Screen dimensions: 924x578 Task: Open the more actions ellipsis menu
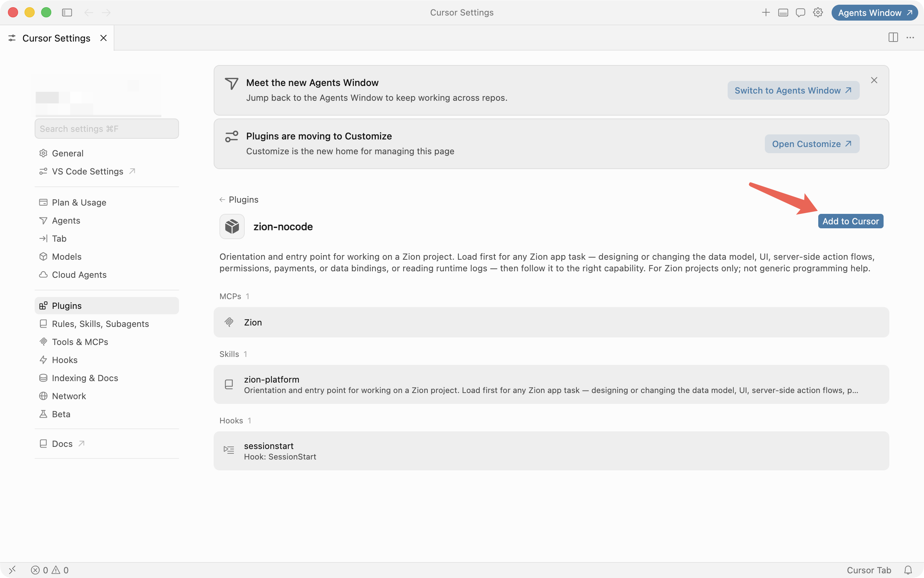tap(910, 38)
